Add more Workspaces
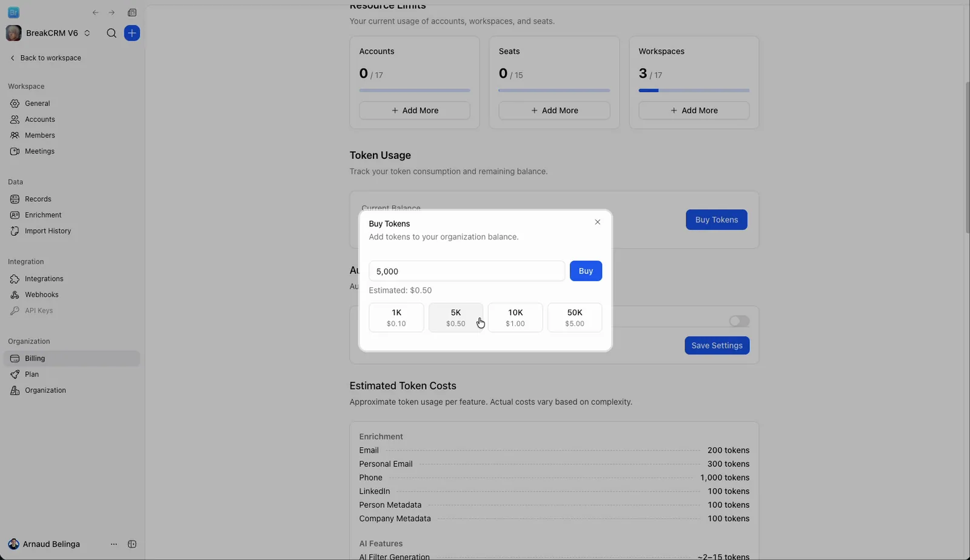The height and width of the screenshot is (560, 970). (x=694, y=110)
